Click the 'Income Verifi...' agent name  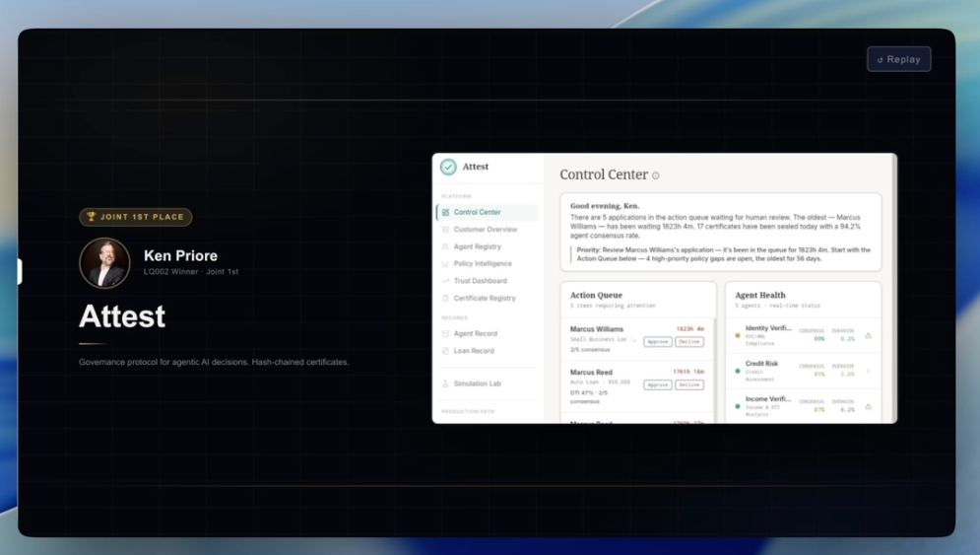coord(767,398)
